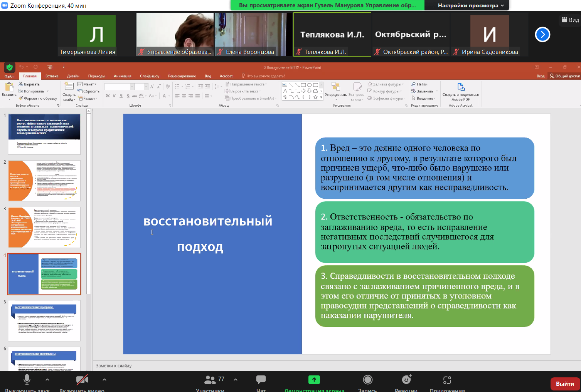
Task: Click the red Выйти button
Action: (565, 384)
